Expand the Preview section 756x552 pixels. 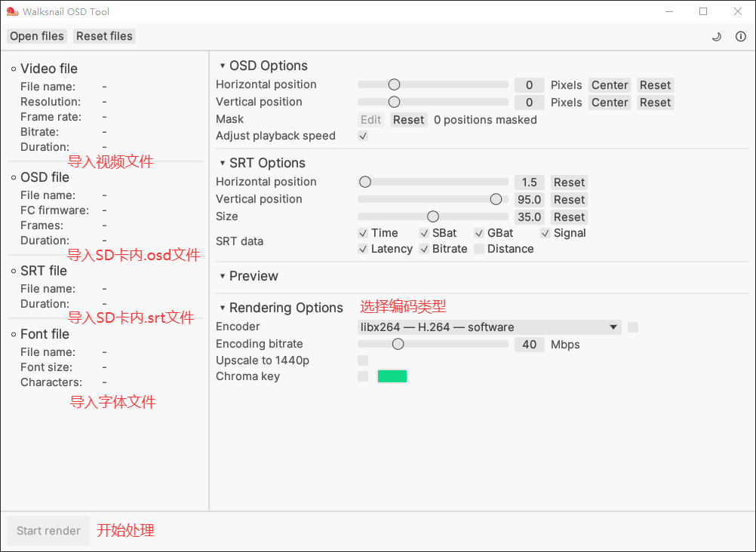pos(223,276)
